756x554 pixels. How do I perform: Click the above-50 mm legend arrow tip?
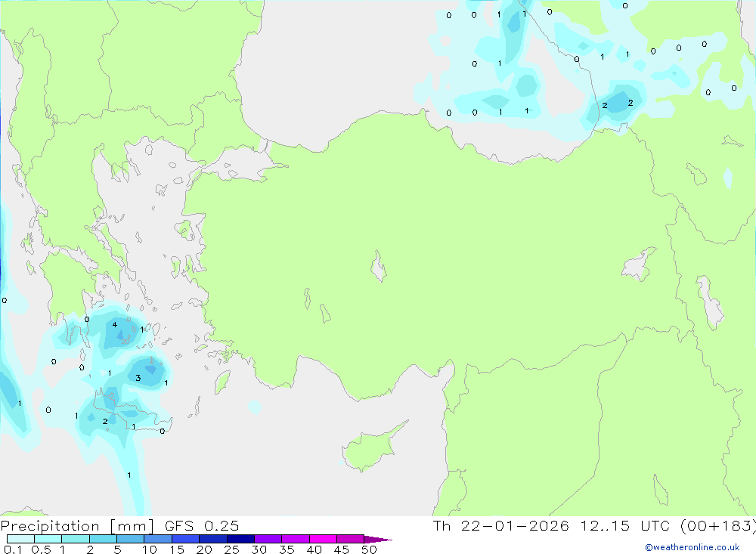377,540
